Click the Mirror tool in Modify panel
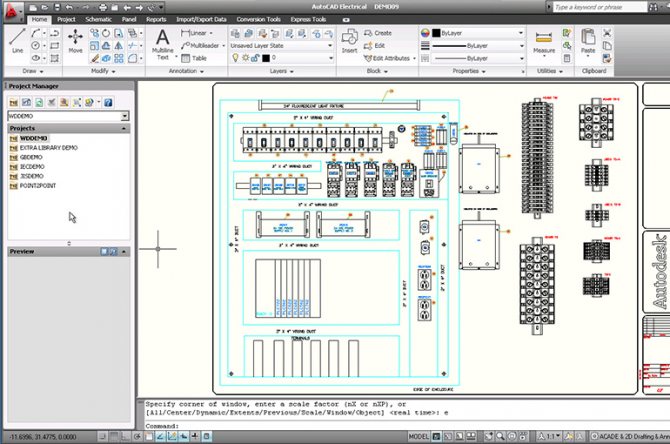This screenshot has width=670, height=444. coord(119,45)
